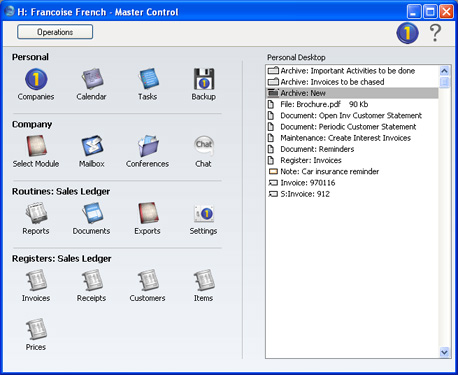Select Archive: Invoices to be chased

[352, 82]
